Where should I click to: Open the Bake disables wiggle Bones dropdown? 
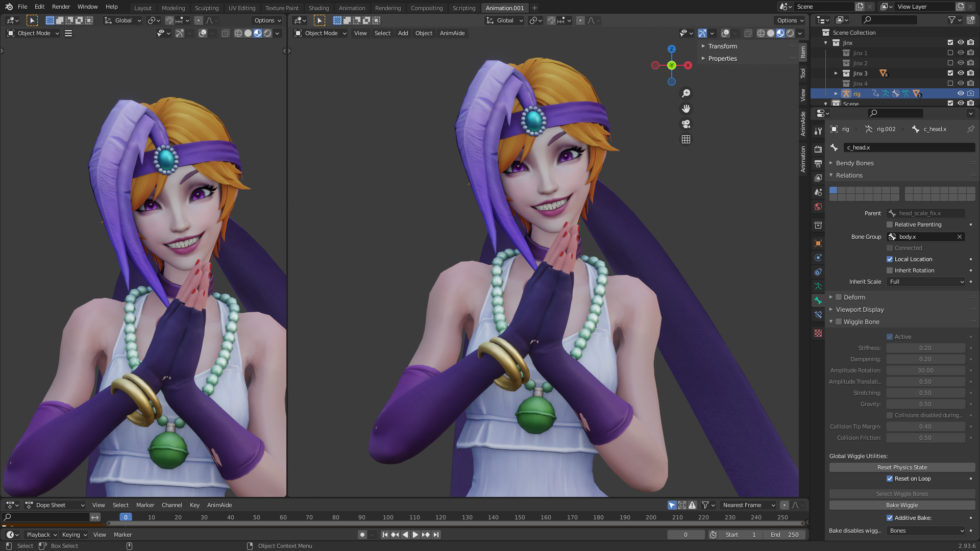point(926,531)
